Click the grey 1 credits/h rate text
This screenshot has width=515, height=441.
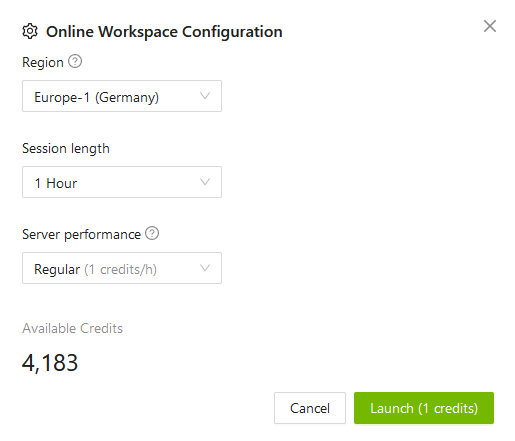(120, 269)
